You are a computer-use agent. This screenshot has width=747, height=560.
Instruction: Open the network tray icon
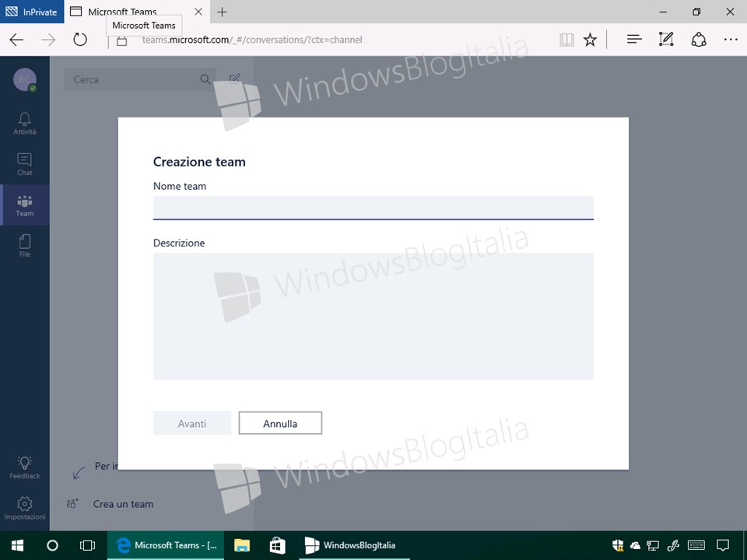(653, 545)
